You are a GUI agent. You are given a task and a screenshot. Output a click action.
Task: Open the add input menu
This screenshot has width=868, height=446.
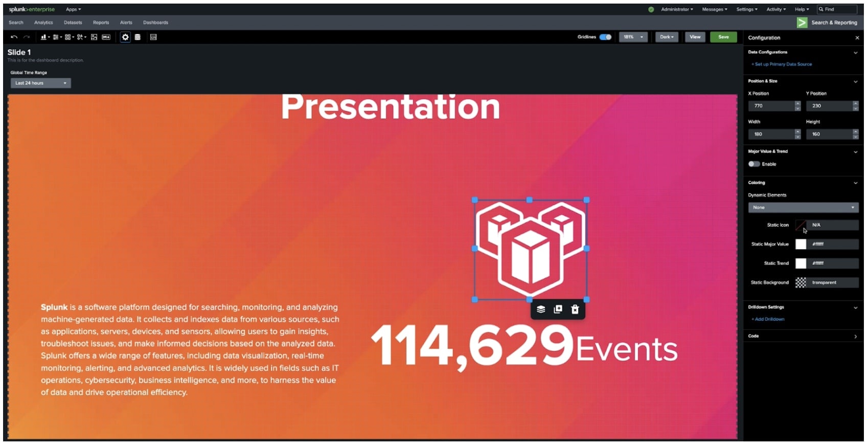point(57,37)
